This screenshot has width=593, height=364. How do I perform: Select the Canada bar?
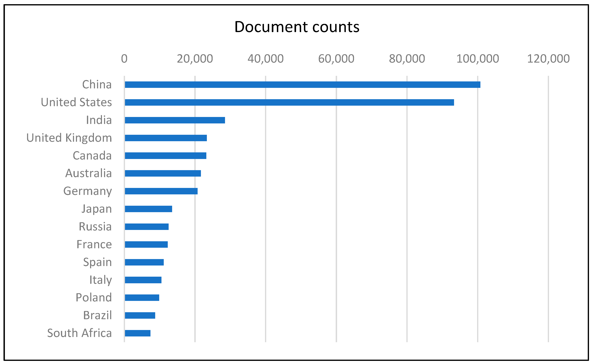(165, 156)
